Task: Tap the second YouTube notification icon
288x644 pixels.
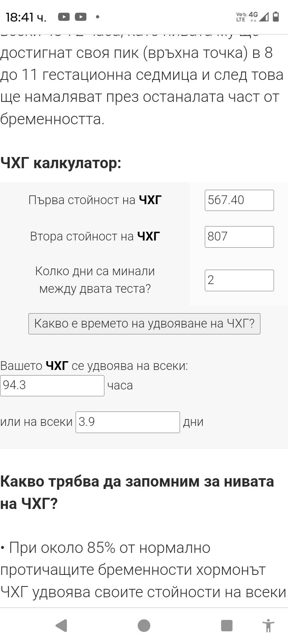Action: point(80,17)
